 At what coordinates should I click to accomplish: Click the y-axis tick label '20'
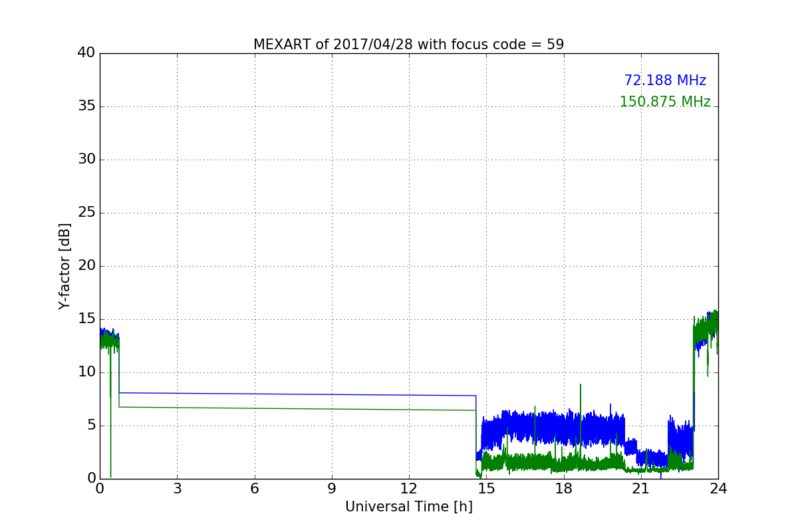click(86, 266)
